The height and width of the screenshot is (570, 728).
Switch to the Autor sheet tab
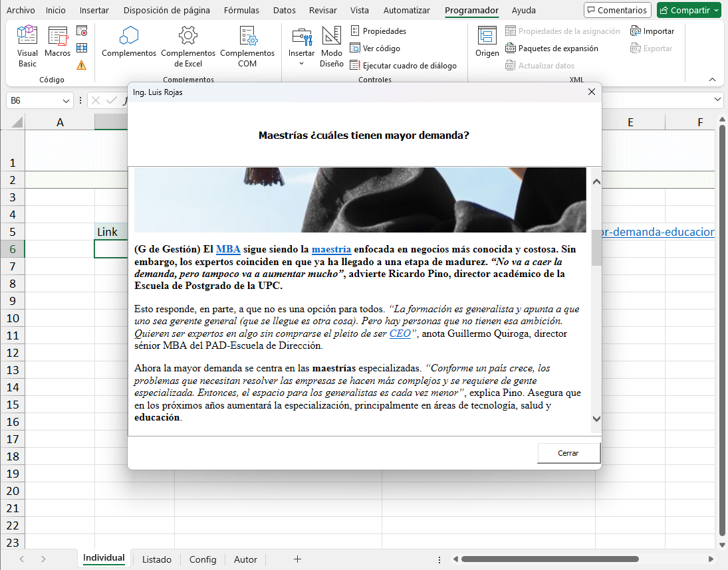click(245, 559)
